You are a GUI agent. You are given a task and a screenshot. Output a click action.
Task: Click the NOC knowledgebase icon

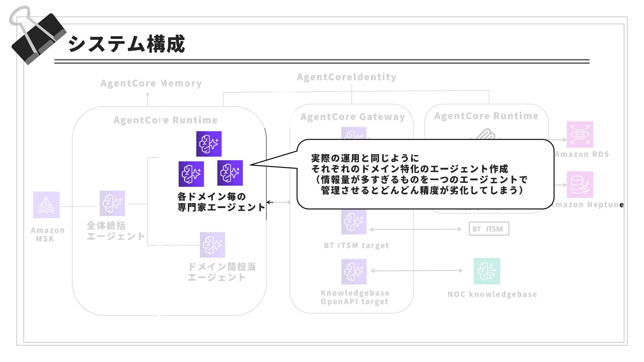pos(487,271)
